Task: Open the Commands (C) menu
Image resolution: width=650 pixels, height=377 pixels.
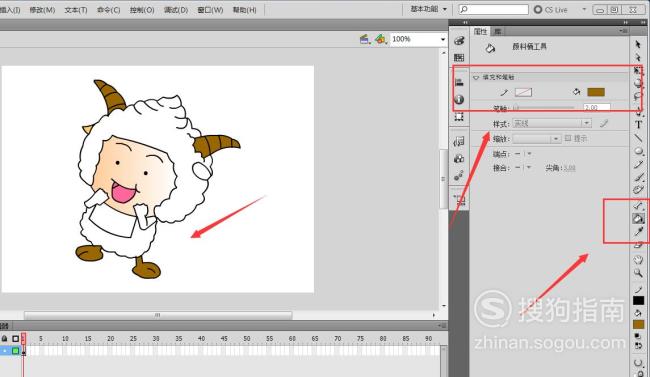Action: pyautogui.click(x=109, y=10)
